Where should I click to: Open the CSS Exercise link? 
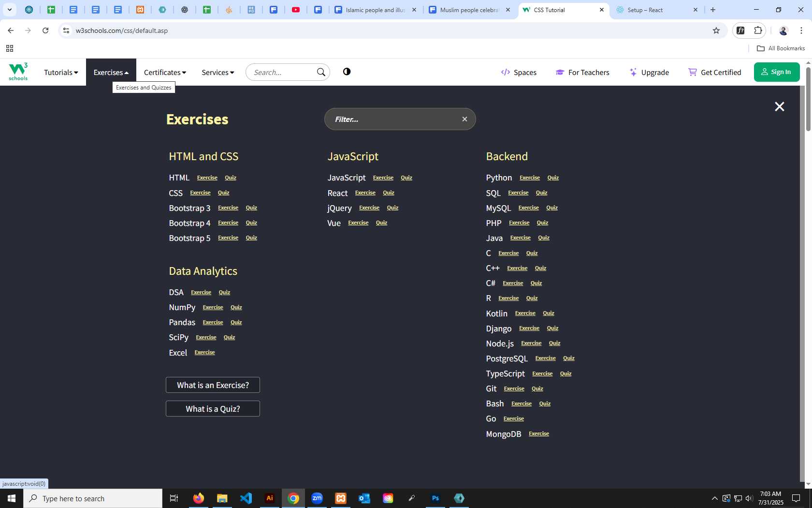click(200, 193)
